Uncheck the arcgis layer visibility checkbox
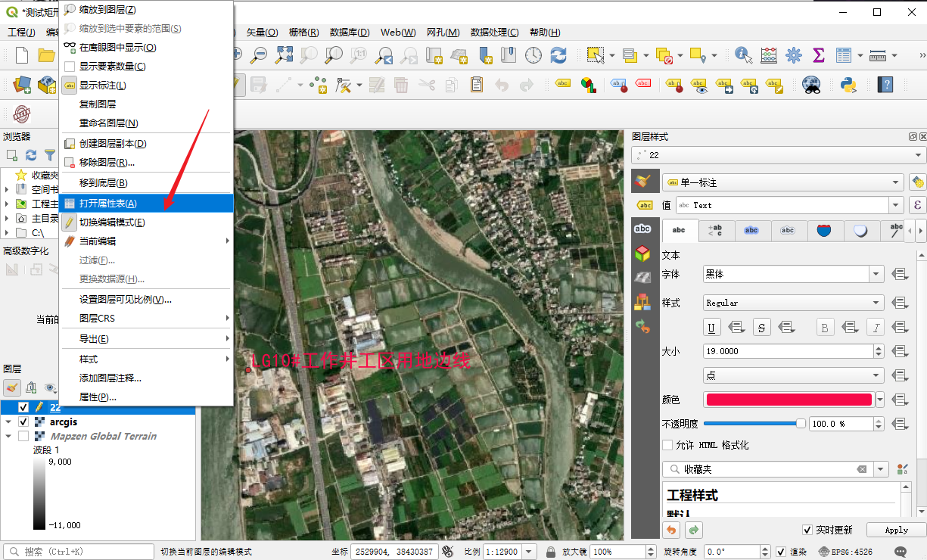Image resolution: width=927 pixels, height=560 pixels. pos(23,422)
